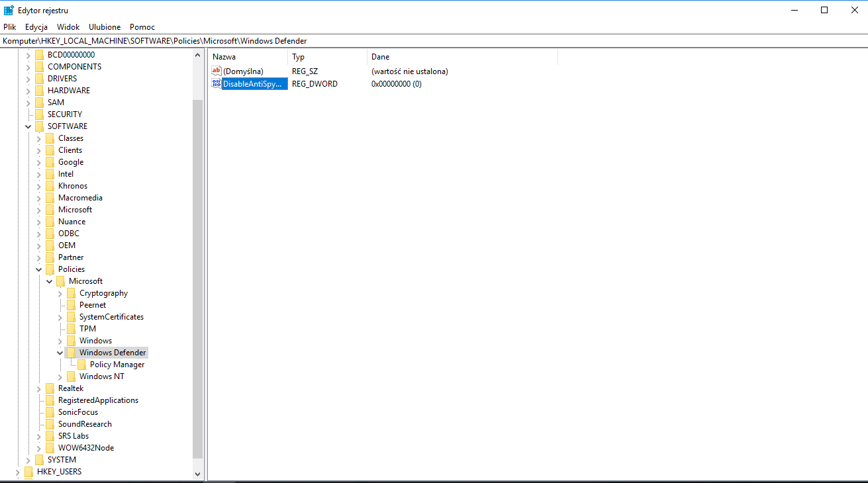Screen dimensions: 868x483
Task: Click the Classes folder icon
Action: [x=50, y=138]
